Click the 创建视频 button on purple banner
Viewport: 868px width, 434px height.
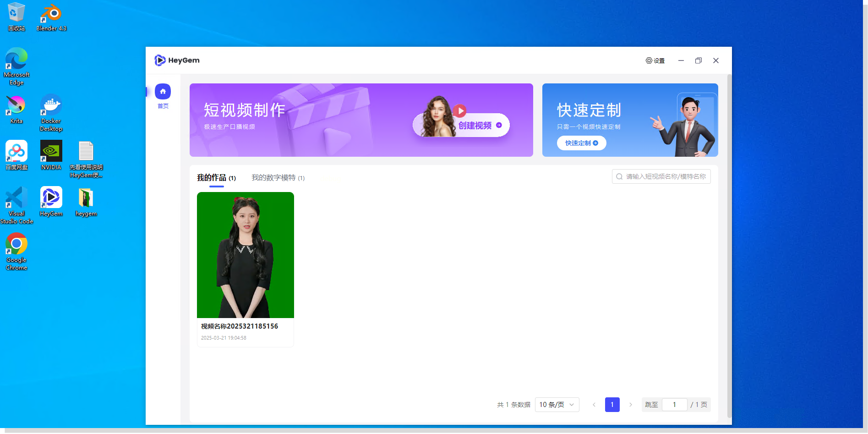tap(479, 125)
